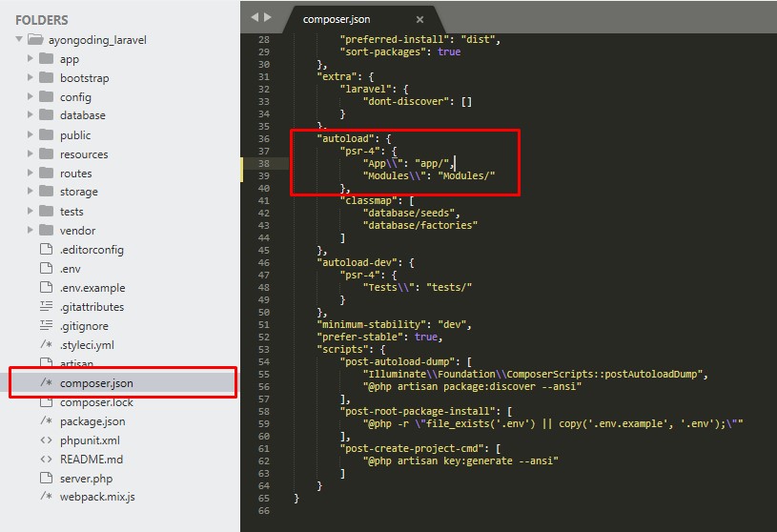This screenshot has height=532, width=777.
Task: Open phpunit.xml in the sidebar
Action: 90,440
